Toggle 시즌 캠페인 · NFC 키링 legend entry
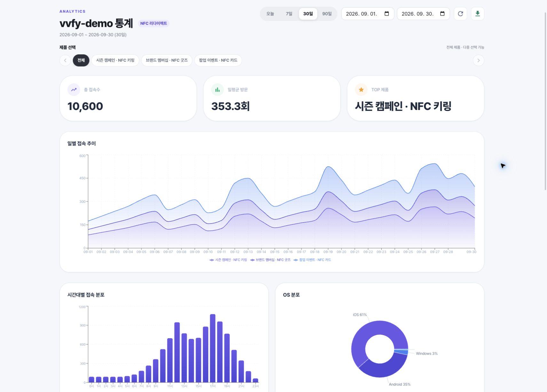Screen dimensions: 547x392 tap(228, 260)
